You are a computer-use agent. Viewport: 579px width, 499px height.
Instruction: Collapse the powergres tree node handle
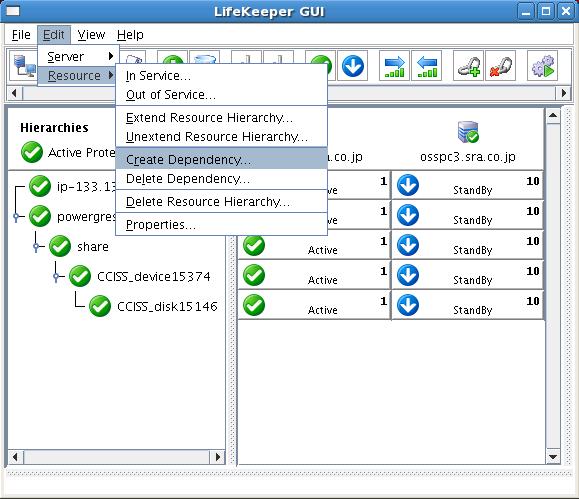point(16,217)
